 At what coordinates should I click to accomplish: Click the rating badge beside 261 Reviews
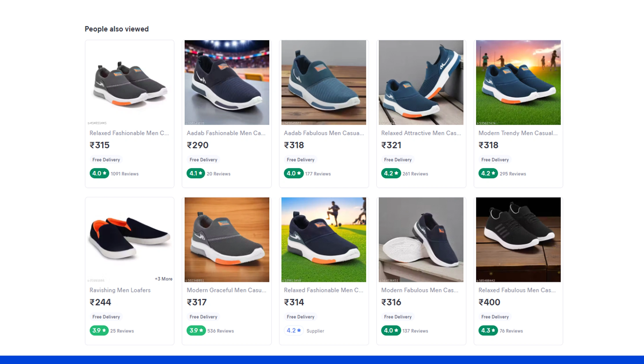tap(391, 173)
